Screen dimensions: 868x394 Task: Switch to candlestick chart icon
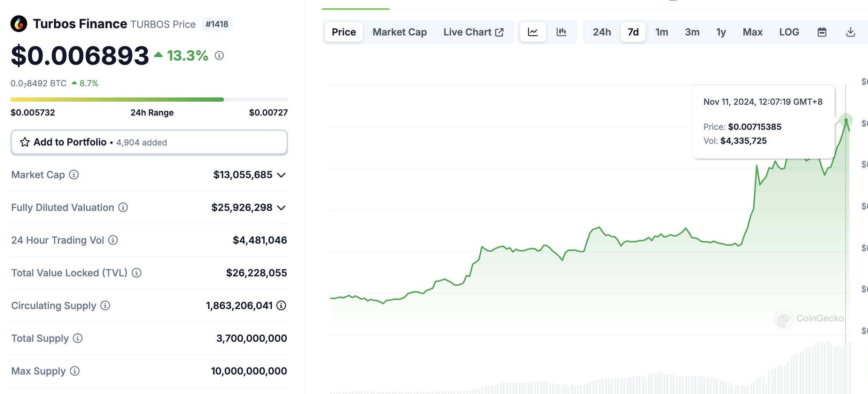(x=561, y=32)
